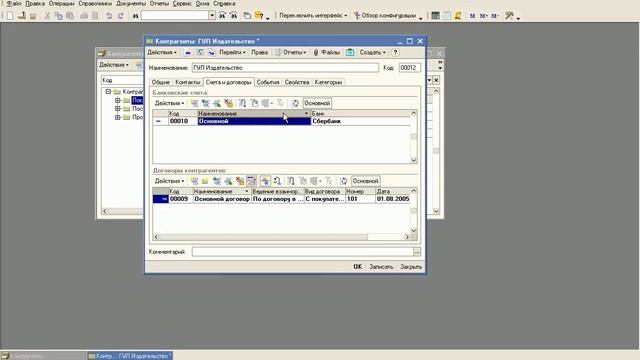Screen dimensions: 640x360
Task: Click the Файлы button
Action: click(327, 52)
